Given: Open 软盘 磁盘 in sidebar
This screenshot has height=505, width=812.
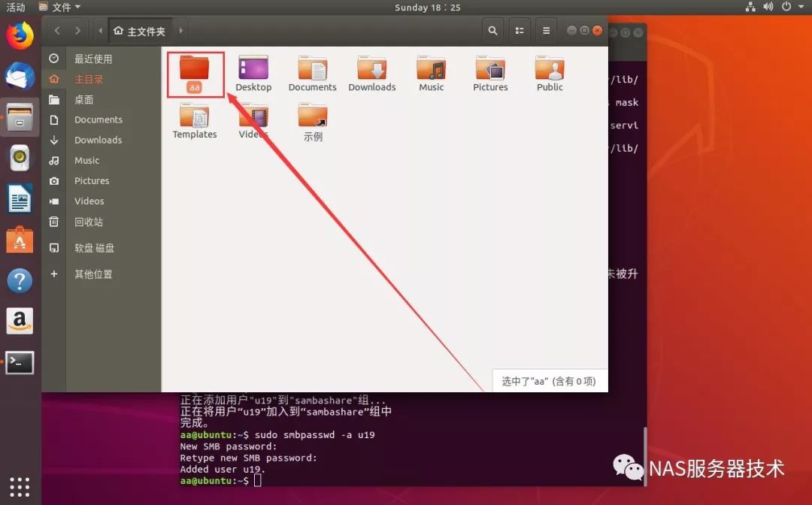Looking at the screenshot, I should pyautogui.click(x=101, y=248).
